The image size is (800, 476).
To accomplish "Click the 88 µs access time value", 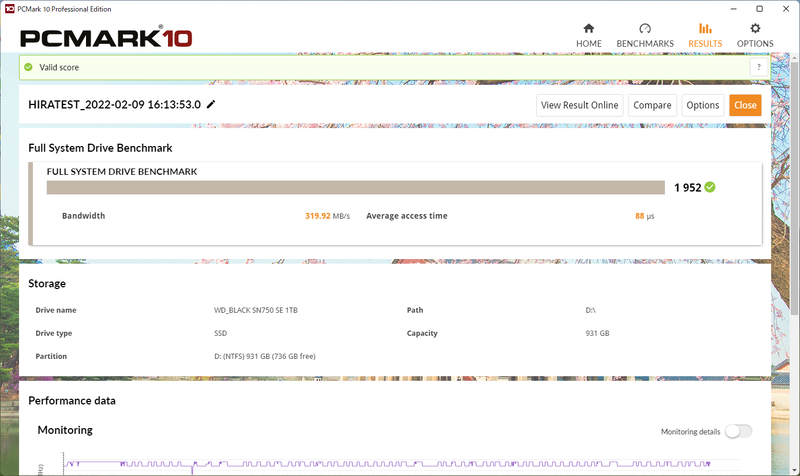I will 644,216.
